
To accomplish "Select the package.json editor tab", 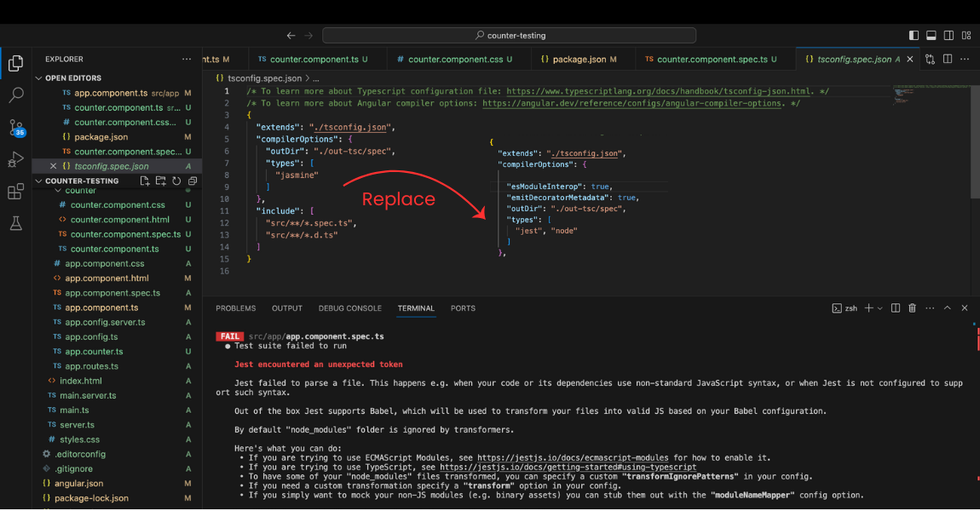I will click(582, 60).
